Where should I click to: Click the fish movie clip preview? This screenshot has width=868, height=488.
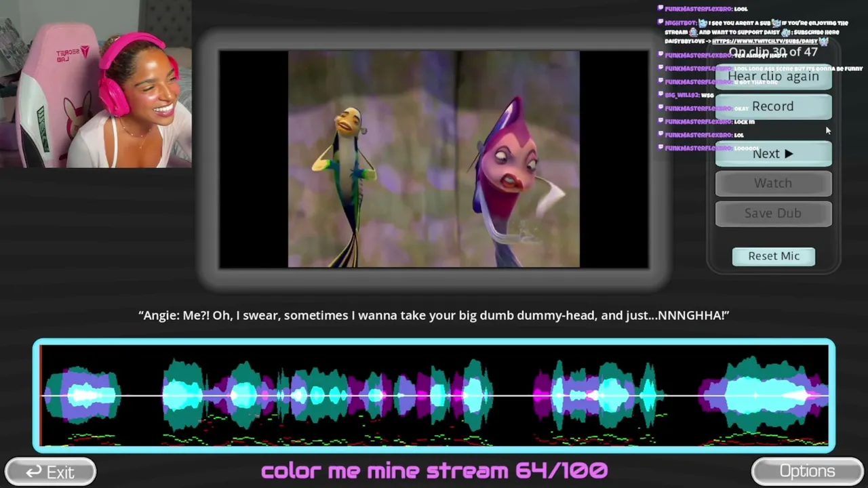434,159
